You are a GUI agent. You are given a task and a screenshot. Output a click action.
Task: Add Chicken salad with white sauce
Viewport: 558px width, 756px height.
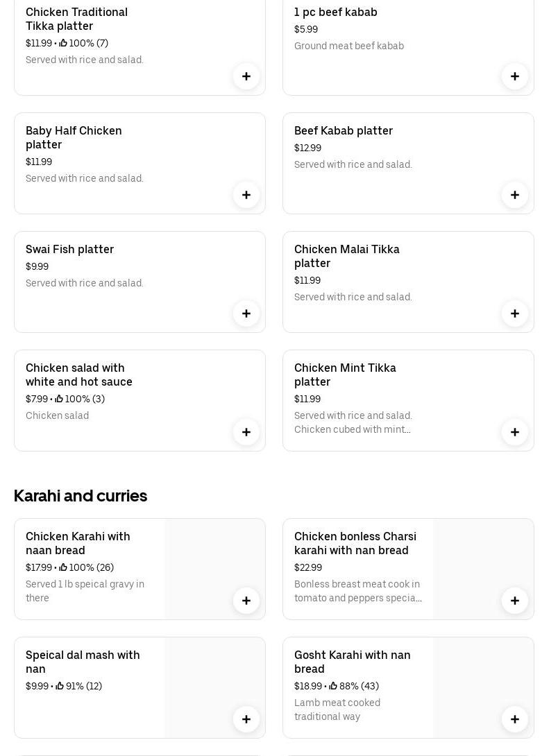click(246, 432)
